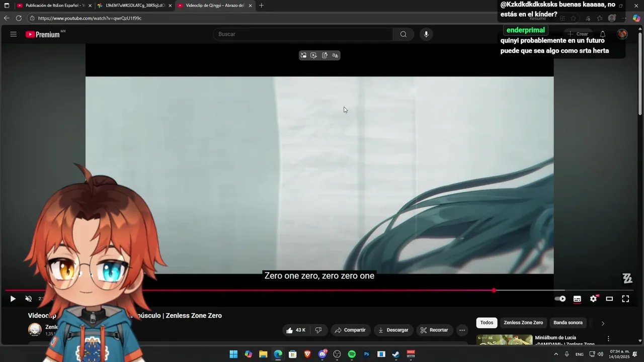Close the Publicación de ItsEon Español tab

[90, 6]
